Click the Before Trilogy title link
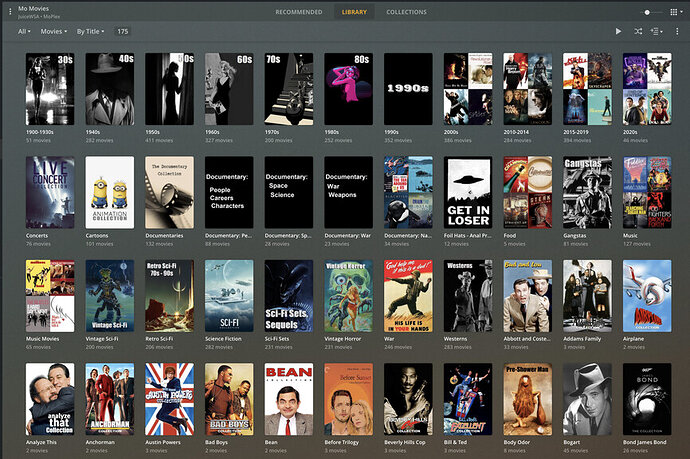The image size is (690, 459). coord(341,442)
